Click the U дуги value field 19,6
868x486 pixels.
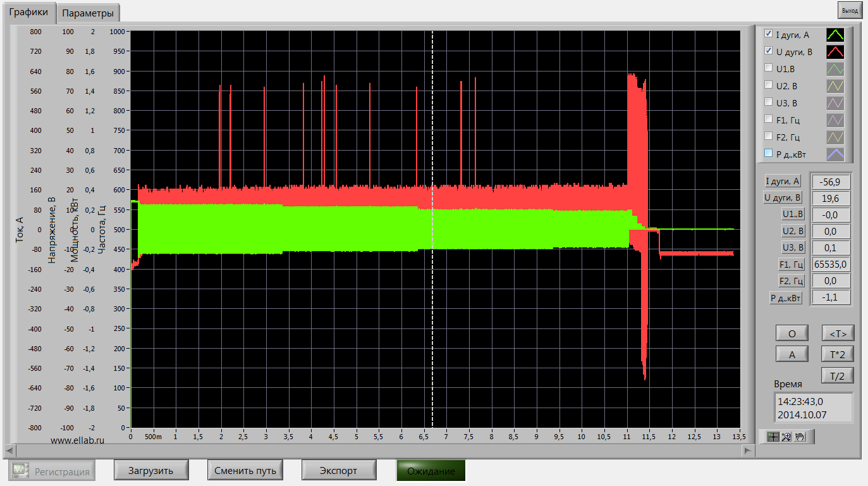831,198
